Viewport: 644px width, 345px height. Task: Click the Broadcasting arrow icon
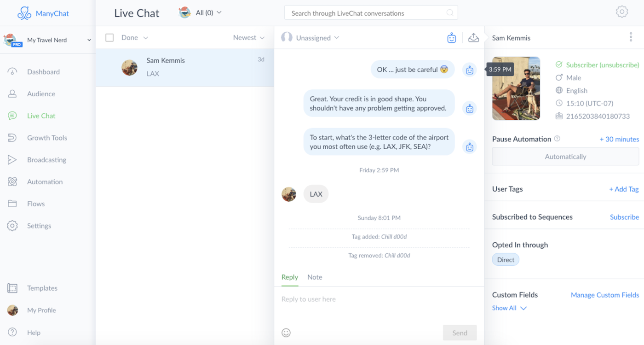pyautogui.click(x=12, y=160)
